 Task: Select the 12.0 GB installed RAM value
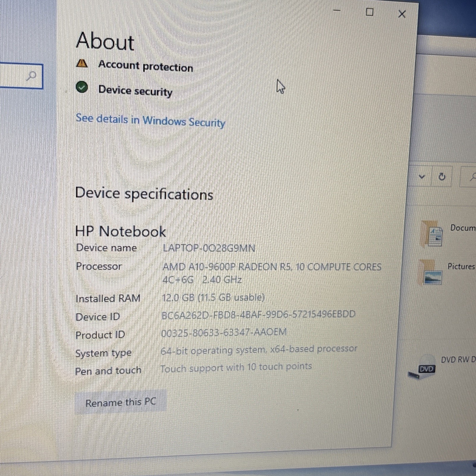coord(213,297)
